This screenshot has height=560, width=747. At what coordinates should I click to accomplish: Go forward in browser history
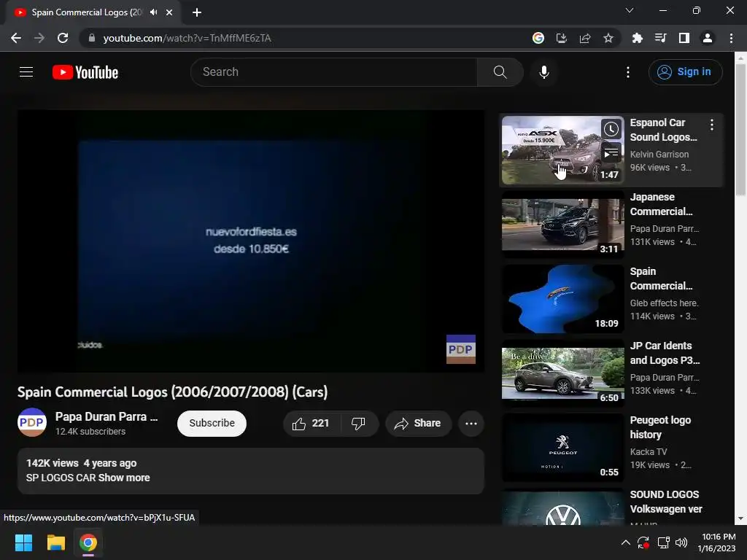[x=39, y=38]
